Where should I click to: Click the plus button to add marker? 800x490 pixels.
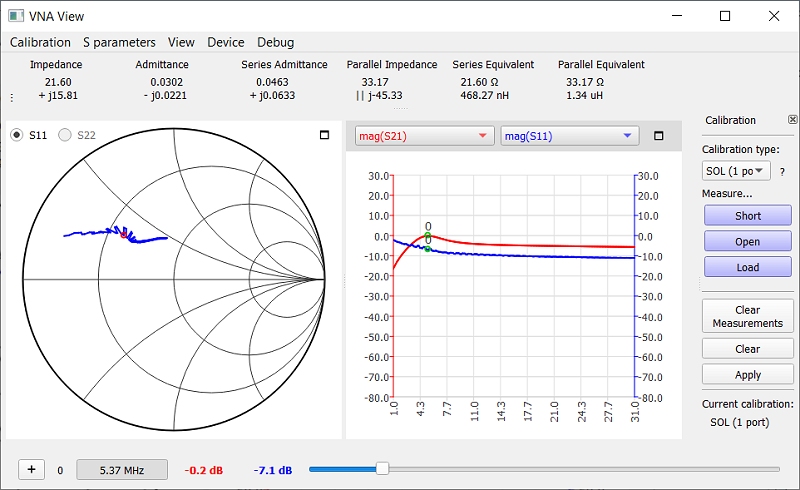pyautogui.click(x=31, y=470)
